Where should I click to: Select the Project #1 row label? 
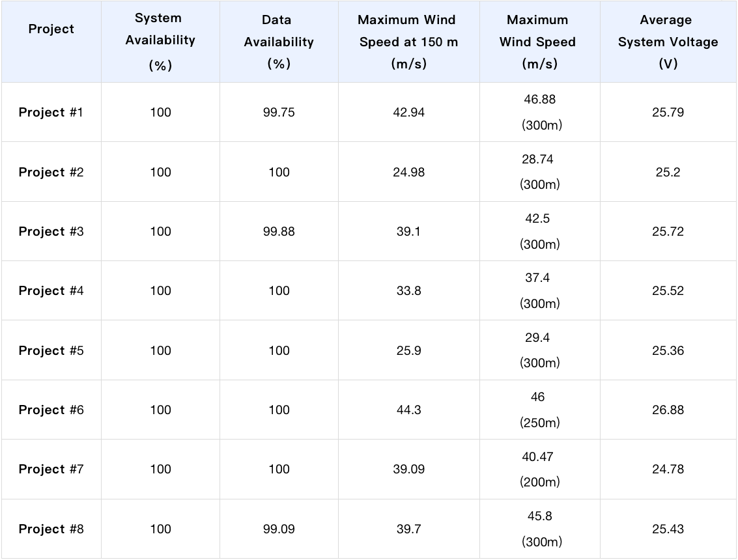(x=51, y=113)
